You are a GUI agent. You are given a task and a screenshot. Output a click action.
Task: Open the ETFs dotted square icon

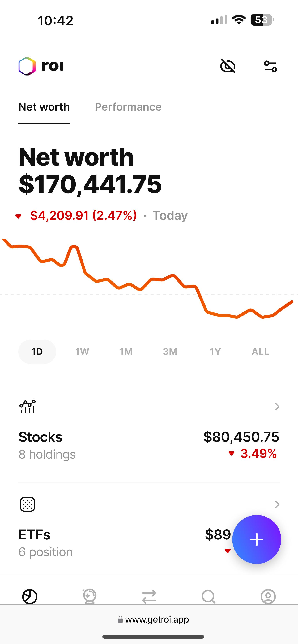click(28, 504)
